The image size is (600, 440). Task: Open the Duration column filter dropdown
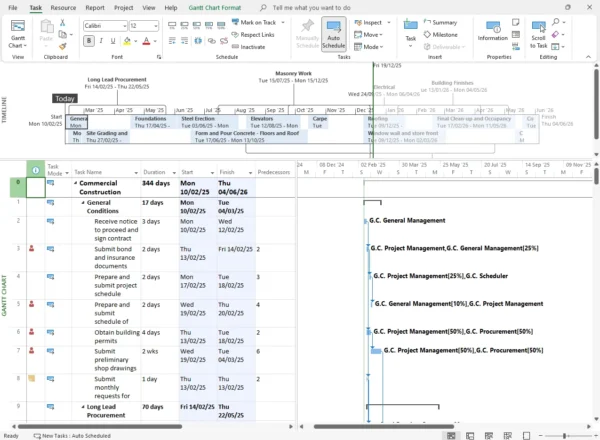(173, 171)
